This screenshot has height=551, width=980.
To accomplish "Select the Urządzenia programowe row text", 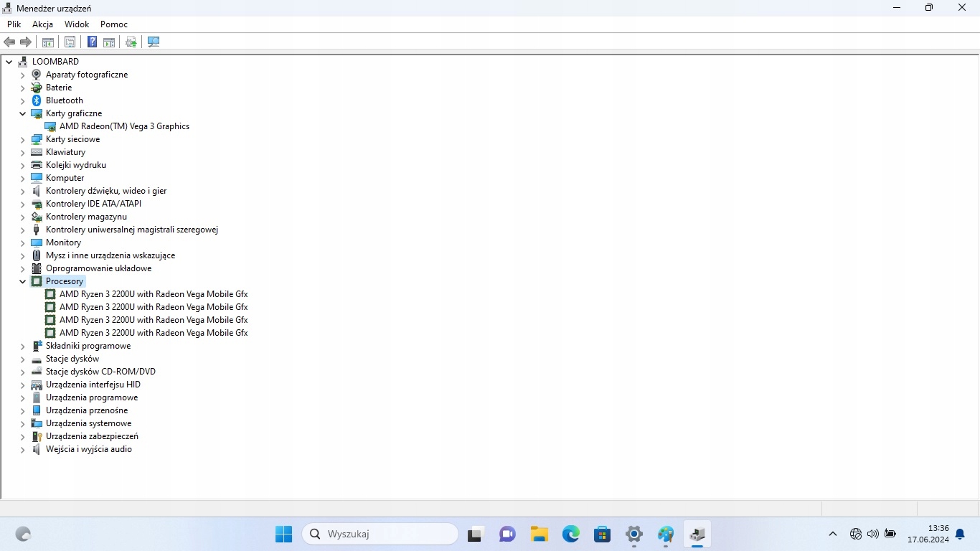I will point(92,397).
